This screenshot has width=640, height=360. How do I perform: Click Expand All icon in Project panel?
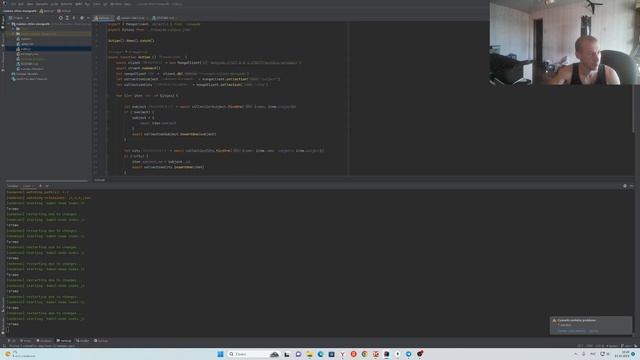click(x=67, y=18)
